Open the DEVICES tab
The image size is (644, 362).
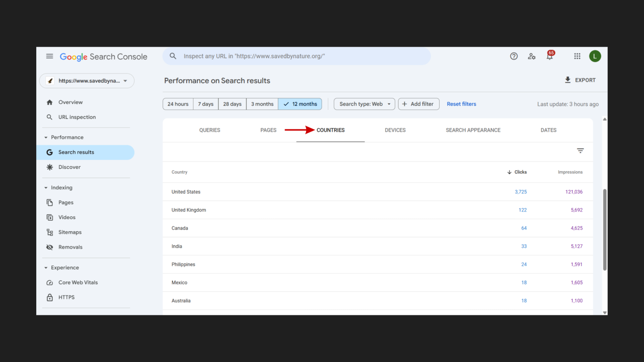pos(395,130)
